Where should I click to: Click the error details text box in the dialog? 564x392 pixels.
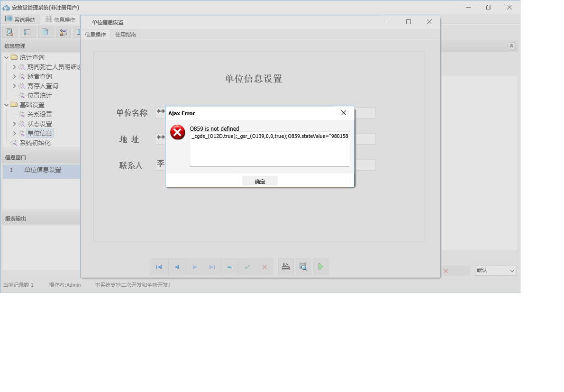pos(270,149)
